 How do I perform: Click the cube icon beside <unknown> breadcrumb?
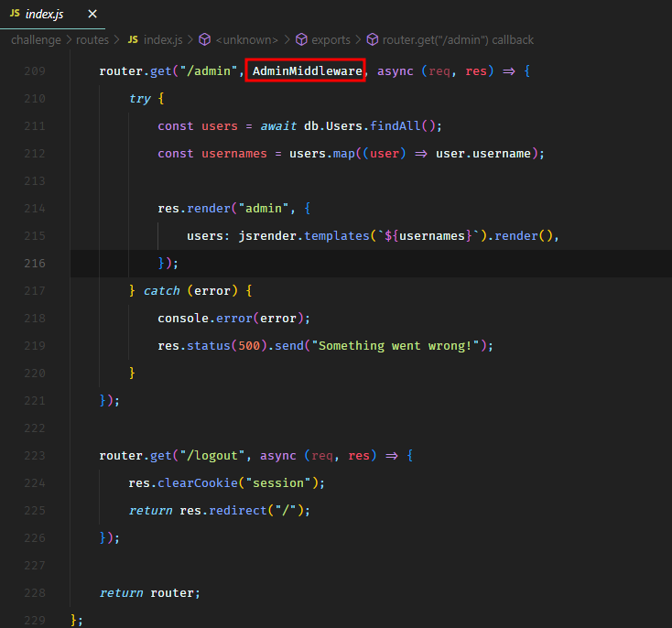204,40
